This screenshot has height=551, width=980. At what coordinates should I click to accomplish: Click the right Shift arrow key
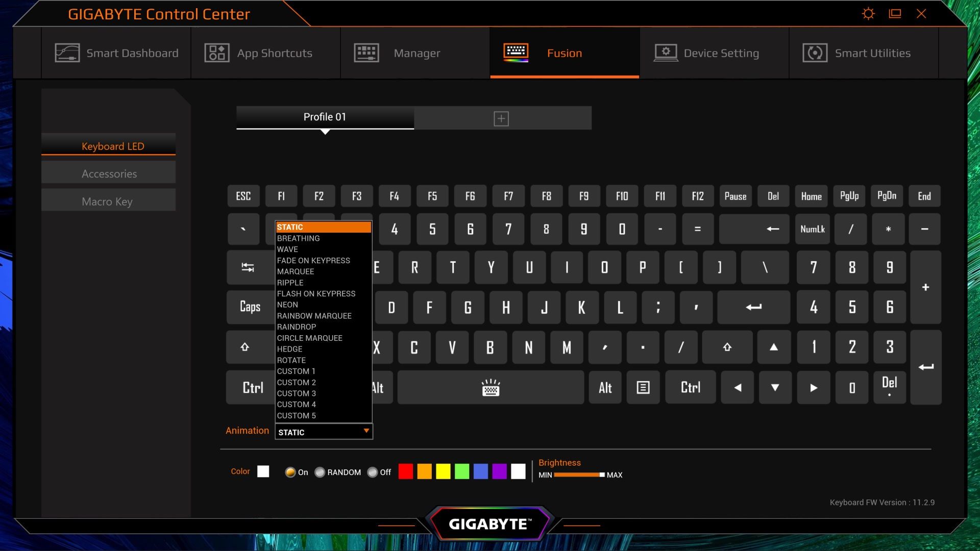(727, 347)
